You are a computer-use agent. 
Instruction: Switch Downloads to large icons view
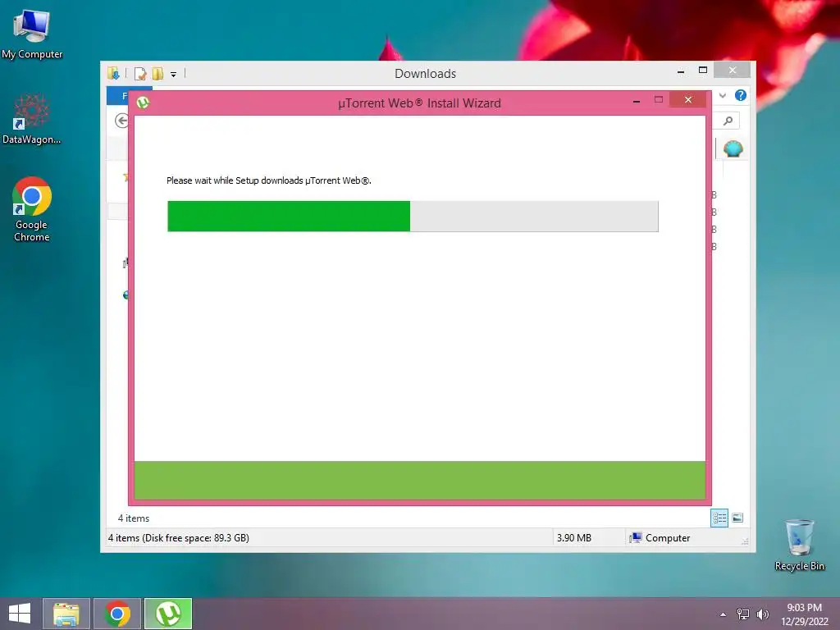point(737,518)
